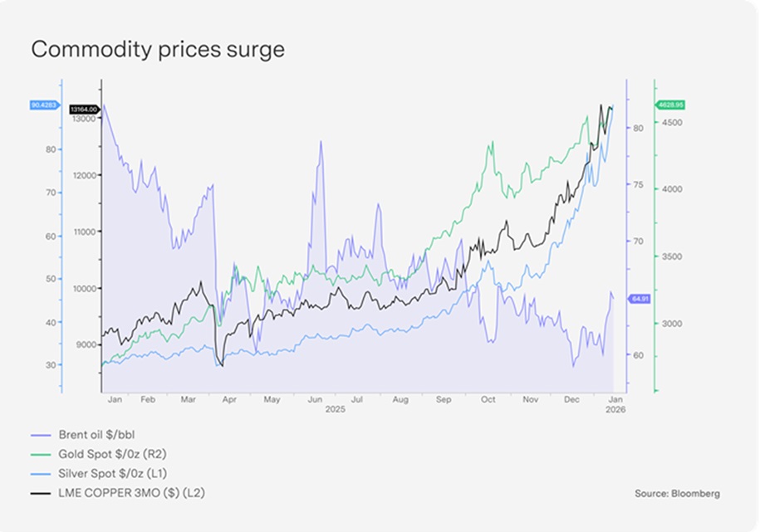Viewport: 760px width, 532px height.
Task: Select the "LME COPPER 3MO ($) (L2)" legend label
Action: [x=132, y=493]
